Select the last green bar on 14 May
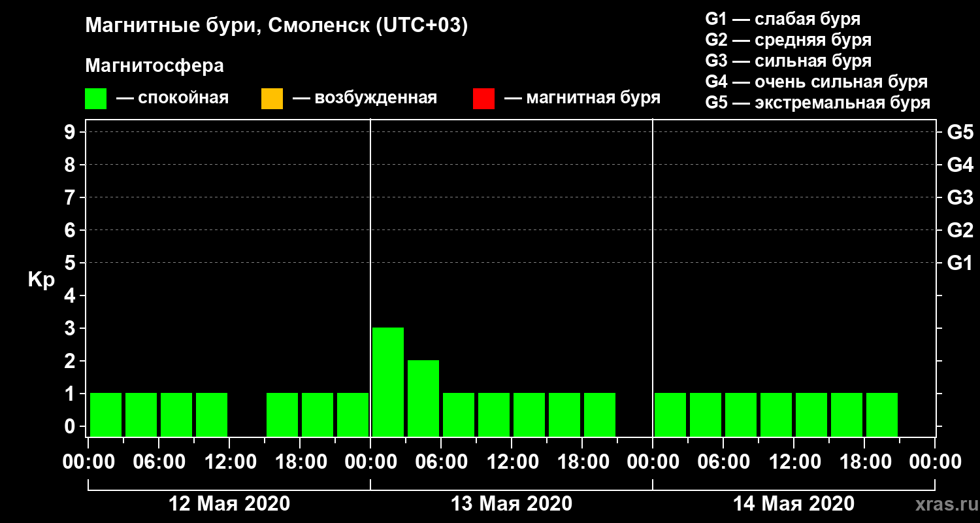980x523 pixels. click(882, 414)
